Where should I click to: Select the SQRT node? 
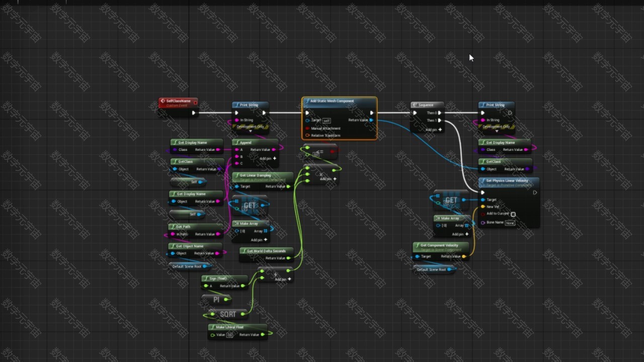coord(227,314)
